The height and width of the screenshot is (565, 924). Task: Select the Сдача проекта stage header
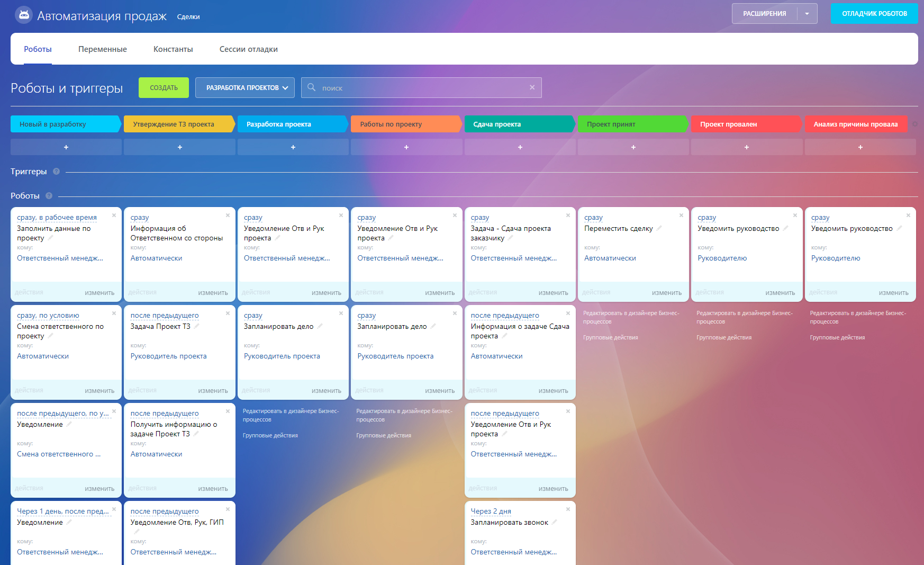pyautogui.click(x=519, y=124)
